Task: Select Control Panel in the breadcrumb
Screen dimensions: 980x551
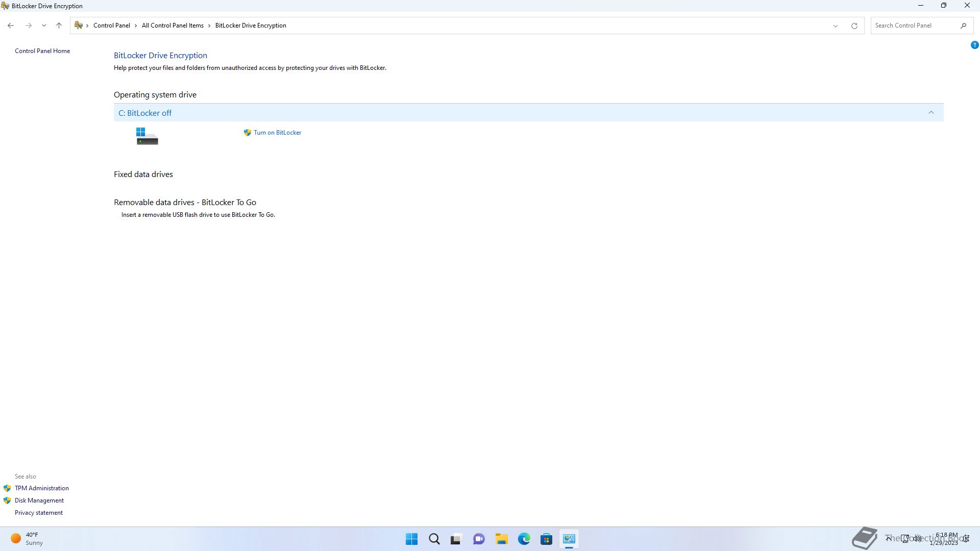Action: tap(112, 26)
